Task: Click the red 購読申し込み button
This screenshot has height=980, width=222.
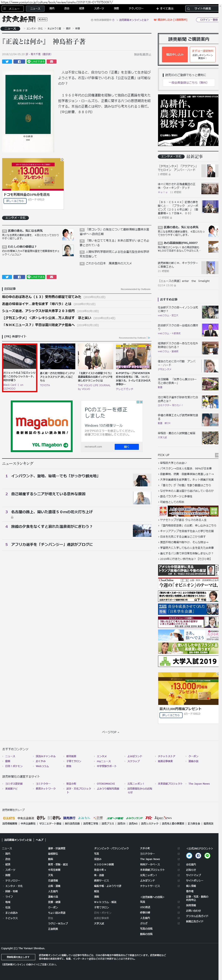Action: click(175, 54)
